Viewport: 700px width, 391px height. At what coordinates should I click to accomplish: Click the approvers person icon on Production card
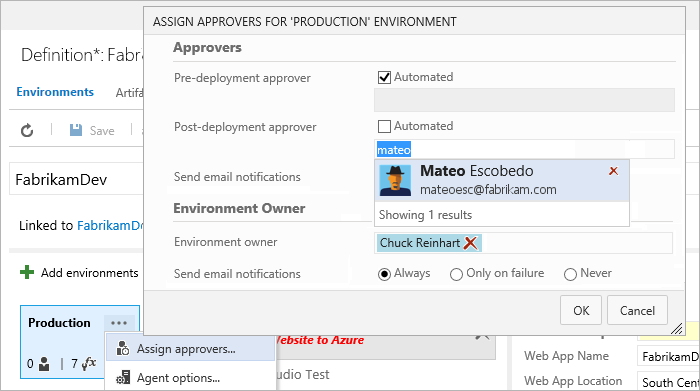tap(44, 364)
